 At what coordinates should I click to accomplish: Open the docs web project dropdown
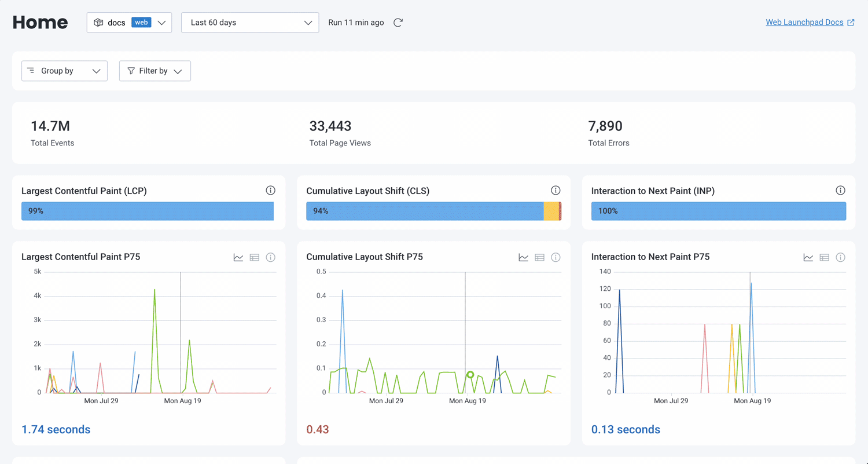pos(129,23)
